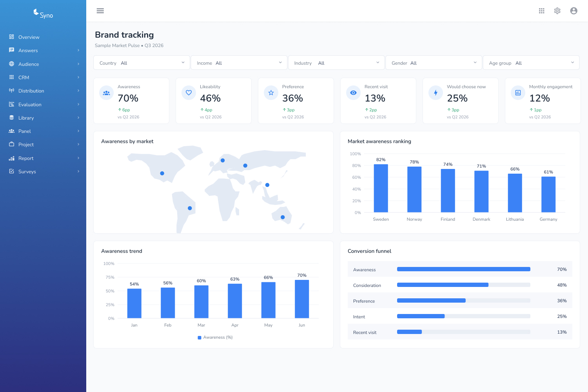The width and height of the screenshot is (588, 392).
Task: Open the Overview menu item
Action: (43, 37)
